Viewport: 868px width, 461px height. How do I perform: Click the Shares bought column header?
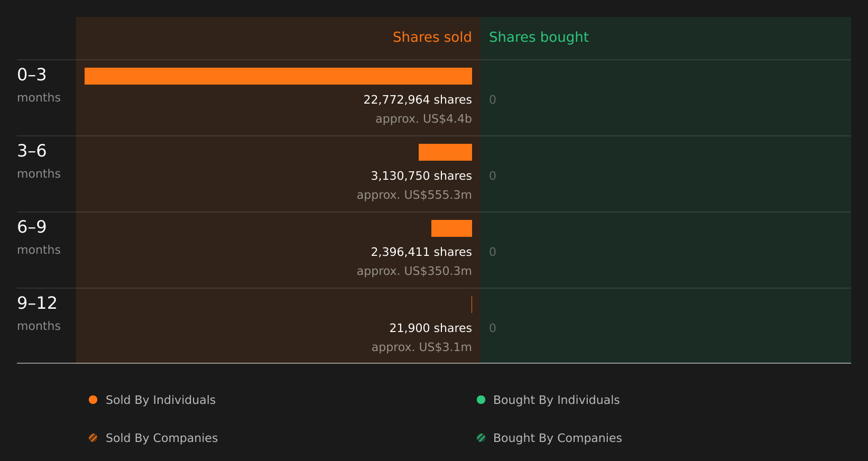point(539,38)
